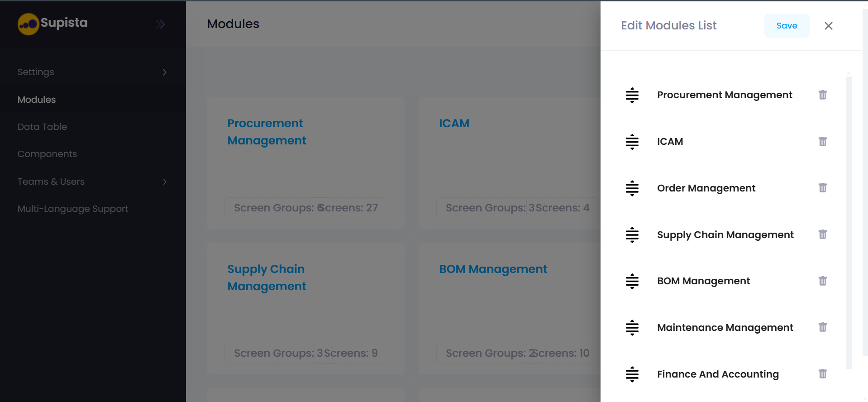
Task: Click the Procurement Management reorder handle
Action: click(x=632, y=95)
